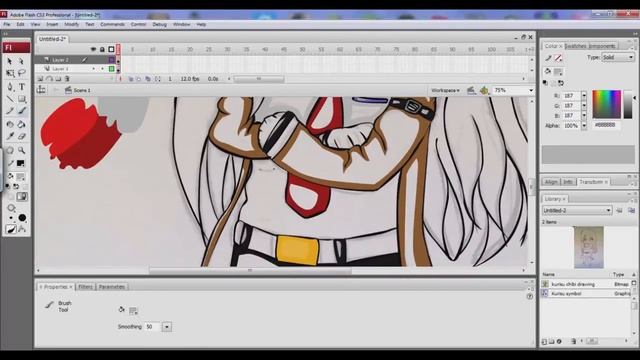The width and height of the screenshot is (640, 360).
Task: Select the Free Transform tool
Action: coord(10,73)
